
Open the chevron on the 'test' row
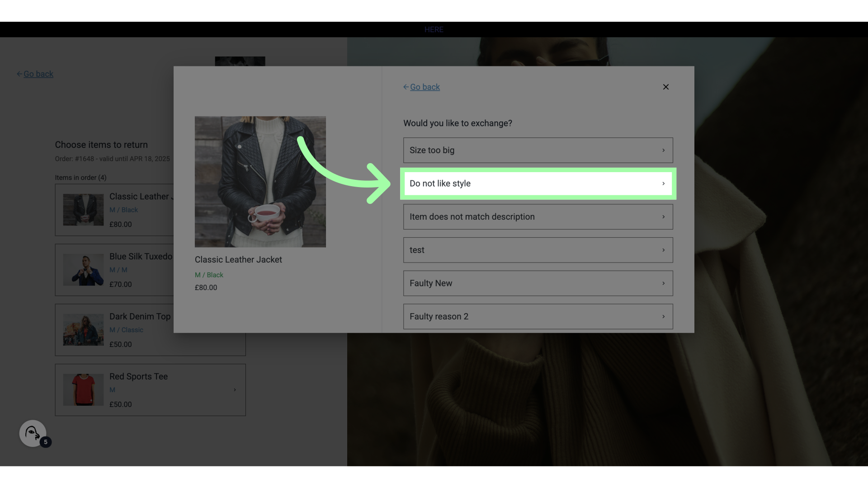pyautogui.click(x=663, y=250)
